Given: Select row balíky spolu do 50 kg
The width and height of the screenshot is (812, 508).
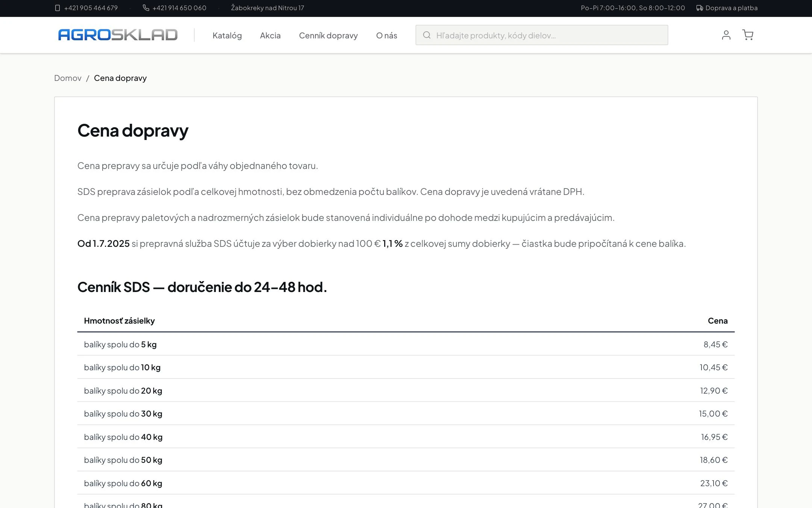Looking at the screenshot, I should [x=406, y=460].
